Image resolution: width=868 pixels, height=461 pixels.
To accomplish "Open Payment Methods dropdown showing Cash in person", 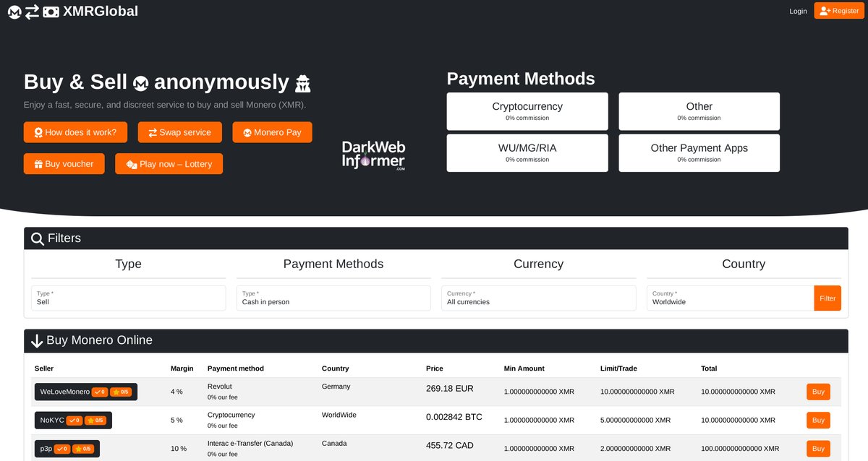I will [333, 298].
